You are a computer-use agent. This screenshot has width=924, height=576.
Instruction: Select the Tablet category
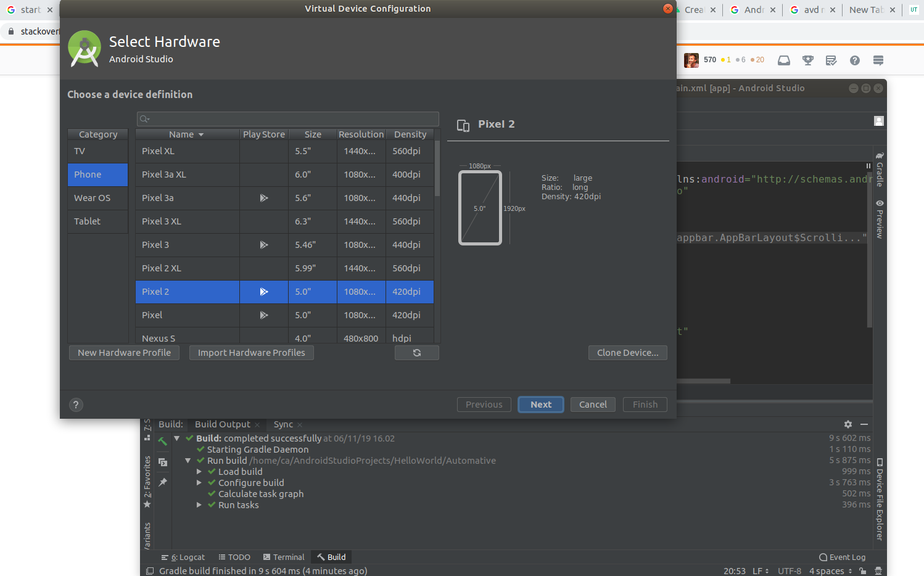88,221
